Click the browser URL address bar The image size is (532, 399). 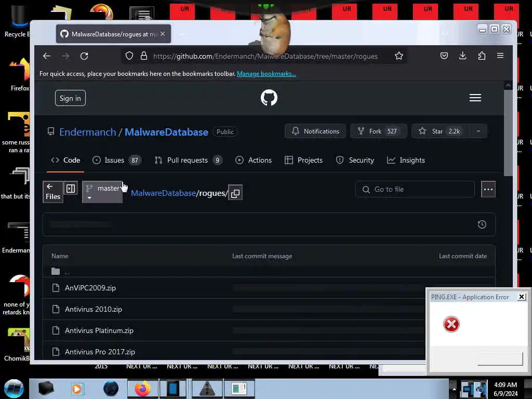point(264,56)
